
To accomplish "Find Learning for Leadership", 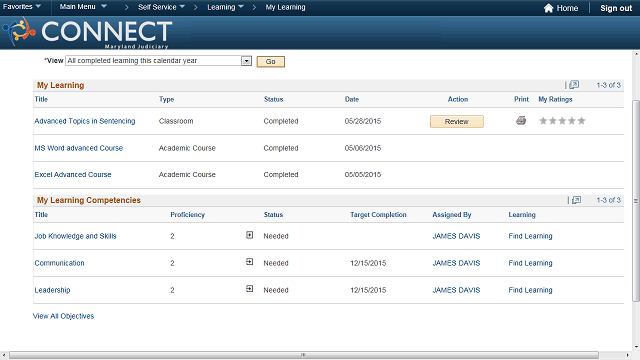I will [x=530, y=290].
